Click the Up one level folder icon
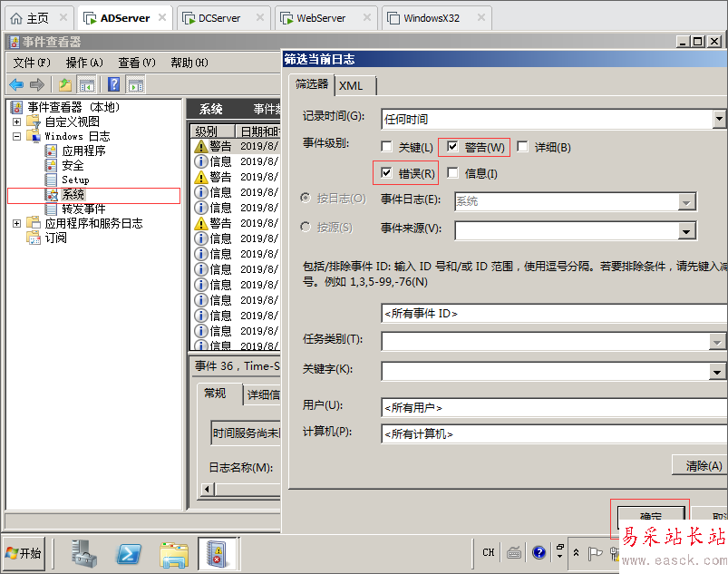Viewport: 728px width, 574px height. point(65,84)
